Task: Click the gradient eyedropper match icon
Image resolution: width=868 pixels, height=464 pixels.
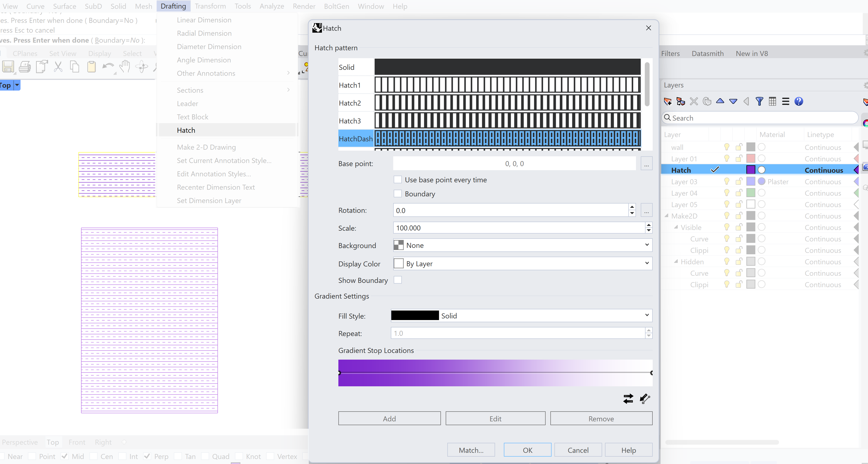Action: click(x=645, y=399)
